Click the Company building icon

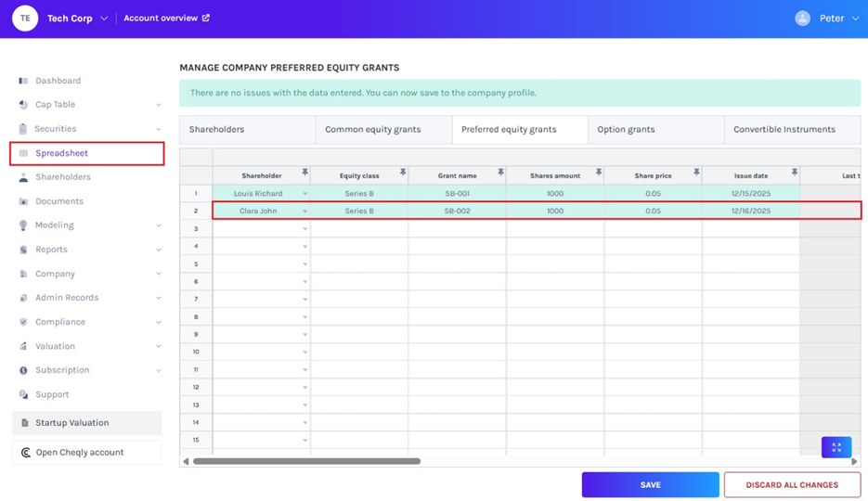pyautogui.click(x=23, y=274)
